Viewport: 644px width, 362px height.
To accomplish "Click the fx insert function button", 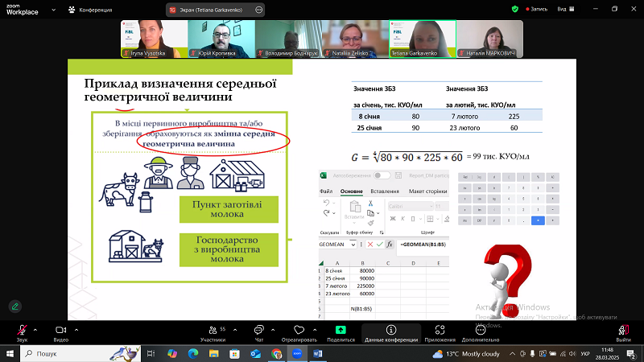I will coord(390,245).
